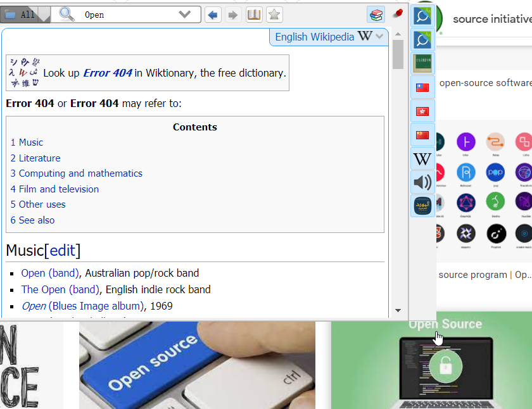Click the edit link next to Music heading

point(62,251)
